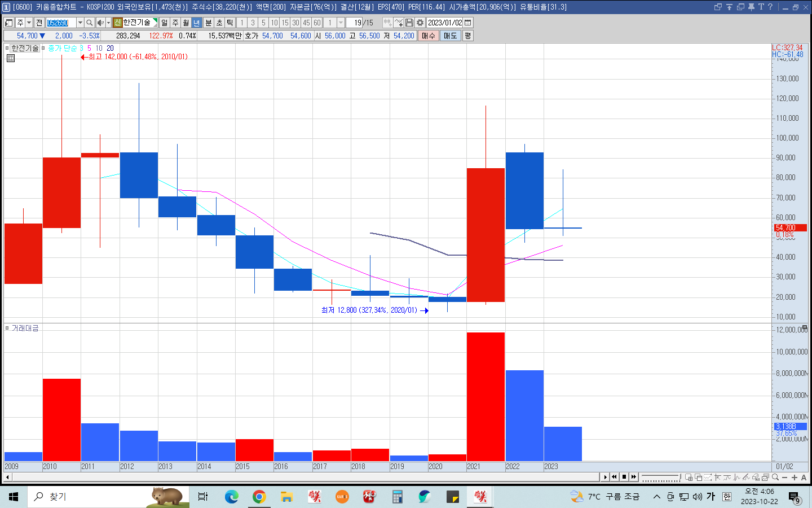Open the stock code history dropdown arrow

[80, 23]
